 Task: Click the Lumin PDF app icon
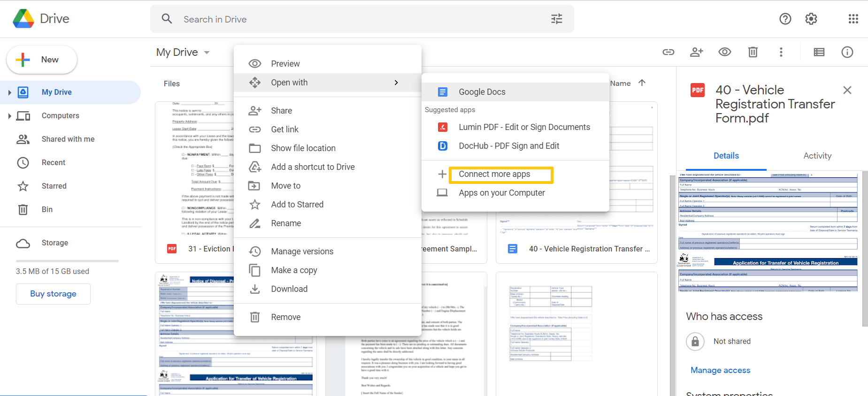(x=443, y=127)
